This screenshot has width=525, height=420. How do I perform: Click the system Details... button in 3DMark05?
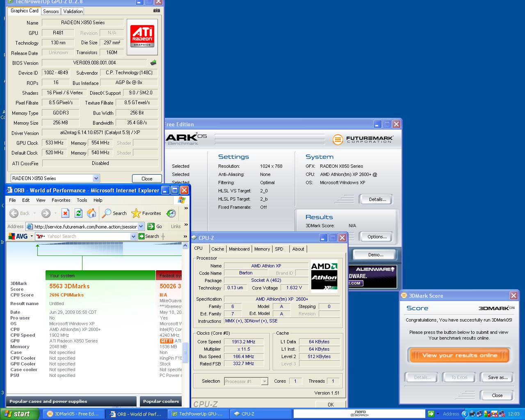(x=377, y=199)
